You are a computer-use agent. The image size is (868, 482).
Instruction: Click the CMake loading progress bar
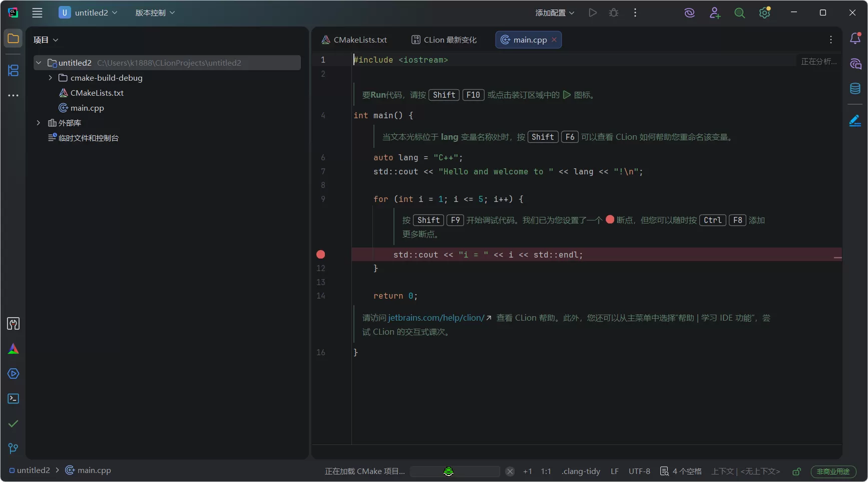pyautogui.click(x=455, y=471)
